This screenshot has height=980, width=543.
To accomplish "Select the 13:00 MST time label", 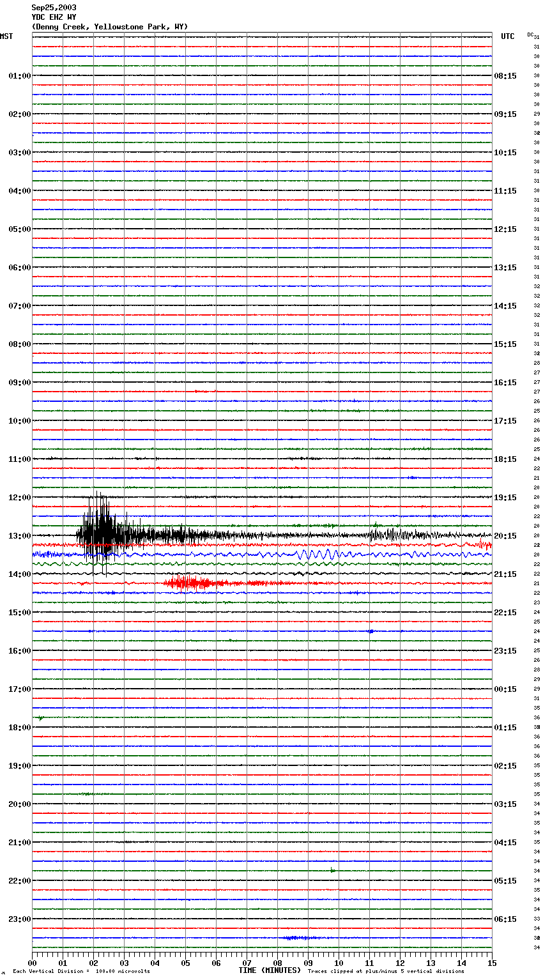I will pyautogui.click(x=20, y=536).
